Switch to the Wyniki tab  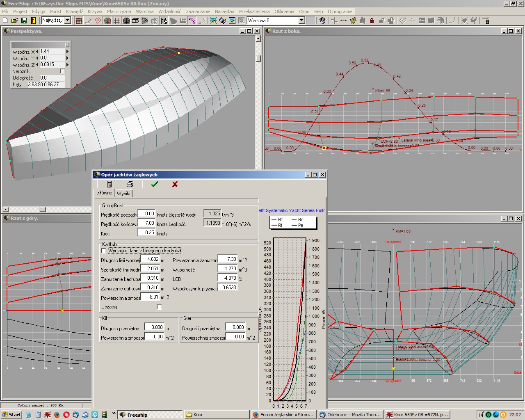(x=123, y=194)
